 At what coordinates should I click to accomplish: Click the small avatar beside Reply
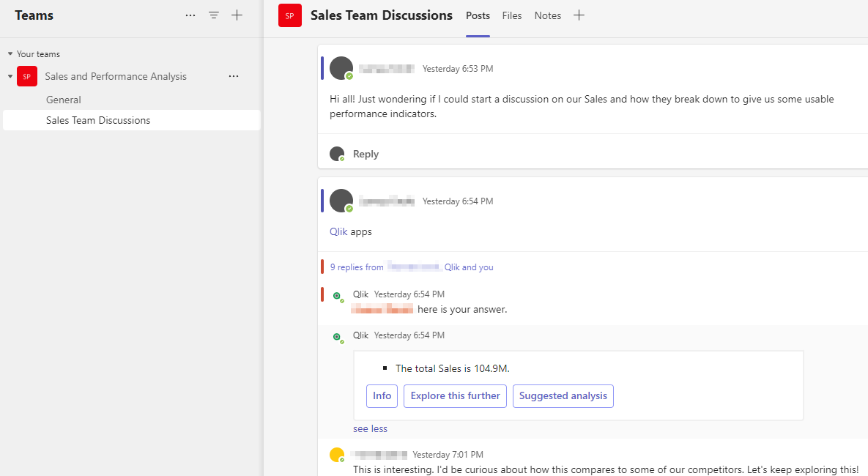[337, 153]
